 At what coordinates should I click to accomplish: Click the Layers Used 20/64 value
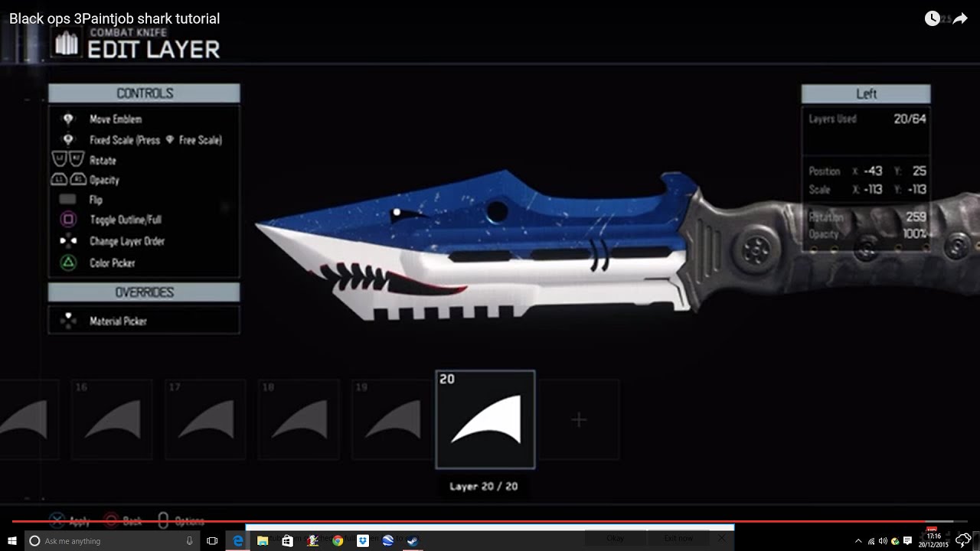coord(910,119)
